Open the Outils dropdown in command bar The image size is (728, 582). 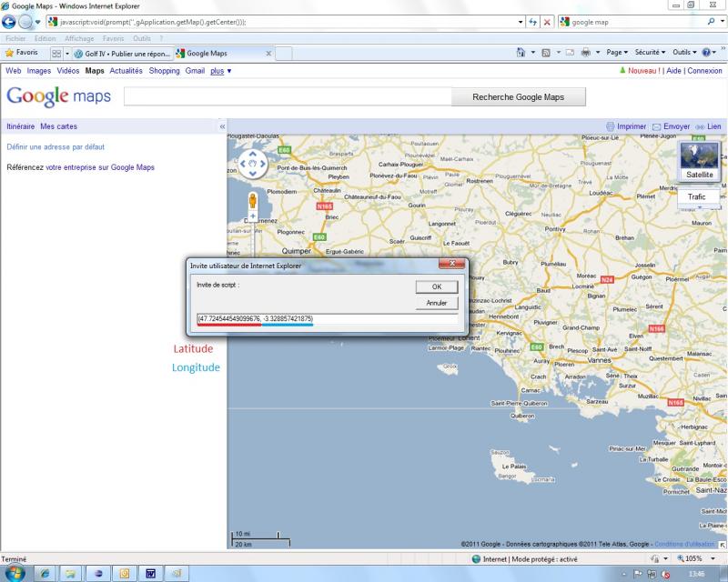684,53
